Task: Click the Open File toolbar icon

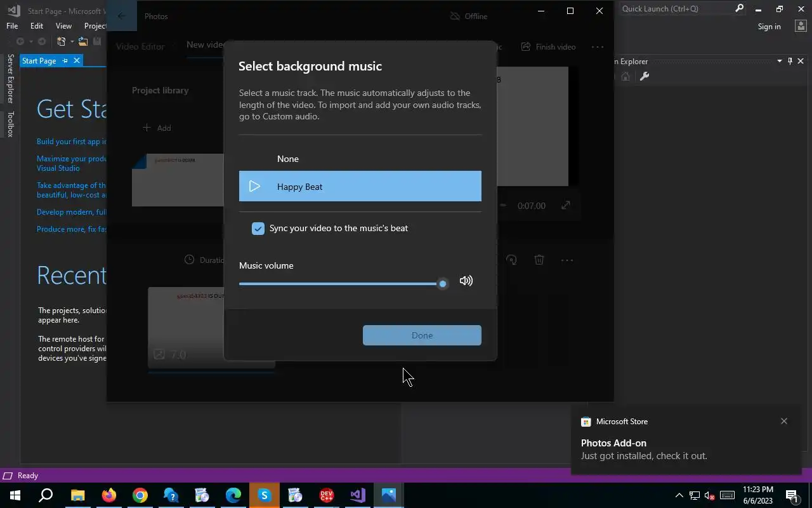Action: pos(83,41)
